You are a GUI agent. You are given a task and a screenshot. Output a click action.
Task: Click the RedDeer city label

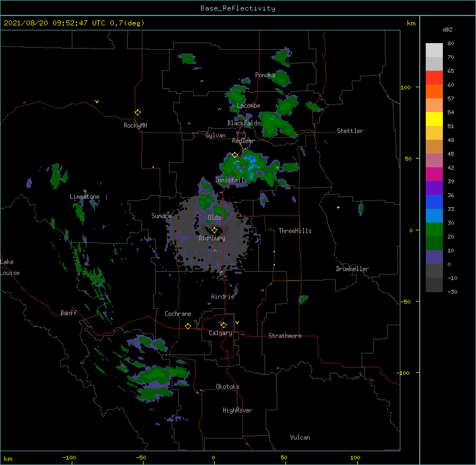tap(243, 141)
